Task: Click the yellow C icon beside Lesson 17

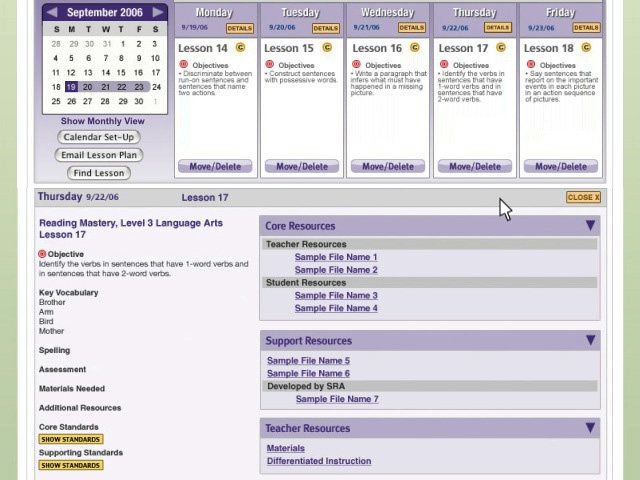Action: (501, 48)
